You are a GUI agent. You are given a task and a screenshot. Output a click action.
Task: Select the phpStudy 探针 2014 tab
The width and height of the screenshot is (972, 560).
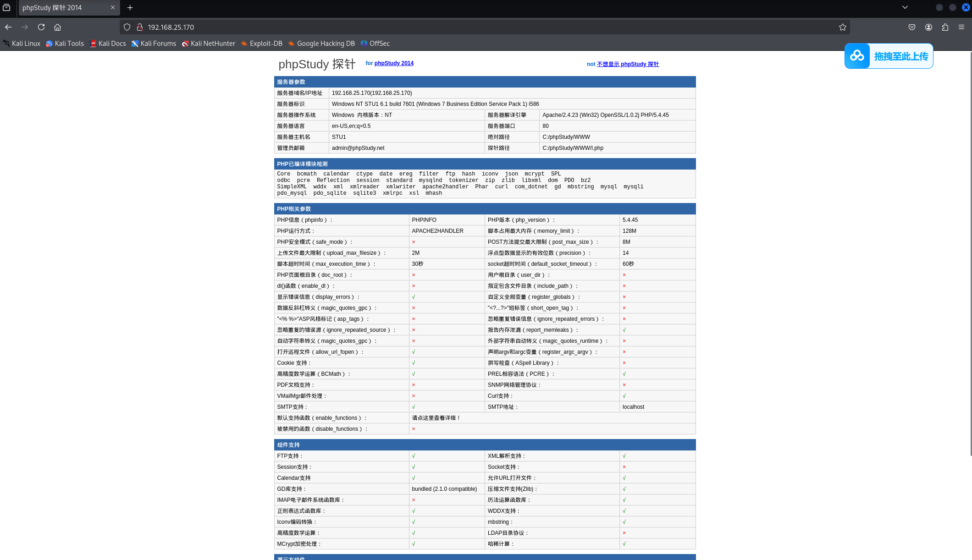(64, 7)
